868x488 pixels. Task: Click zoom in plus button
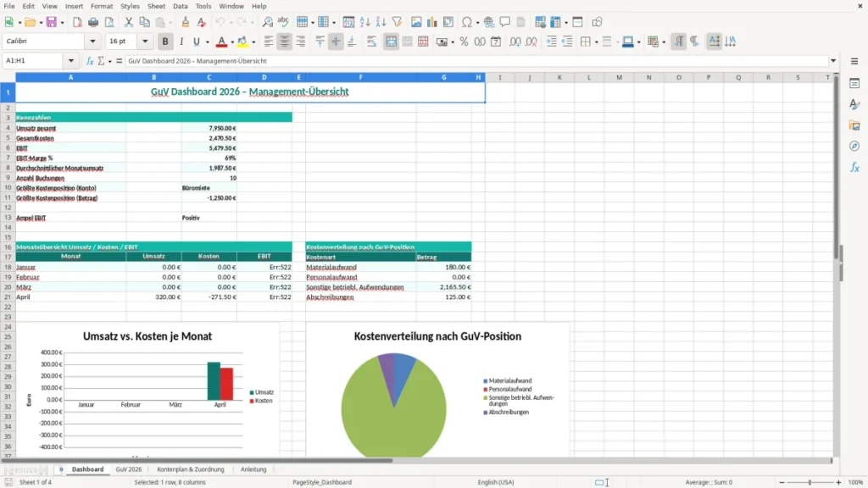pos(838,482)
